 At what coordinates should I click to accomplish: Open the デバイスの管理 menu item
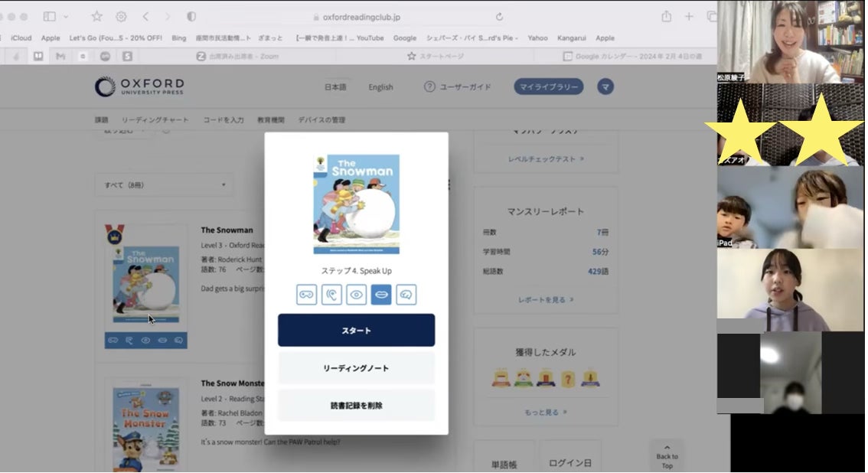click(x=321, y=120)
